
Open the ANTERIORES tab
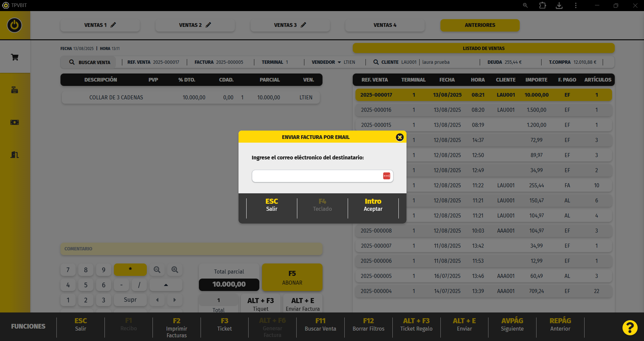pyautogui.click(x=480, y=25)
